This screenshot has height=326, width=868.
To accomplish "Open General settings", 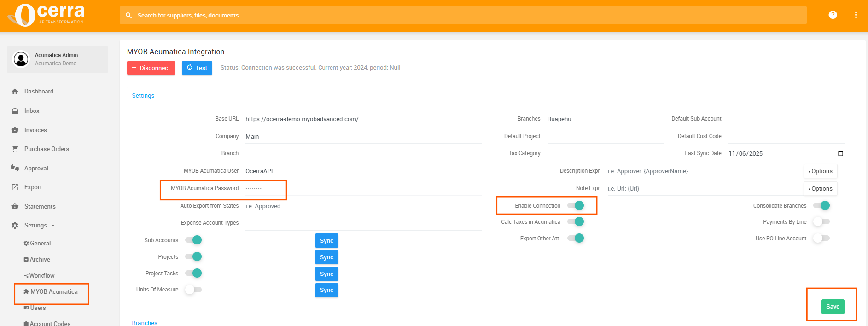I will 37,243.
